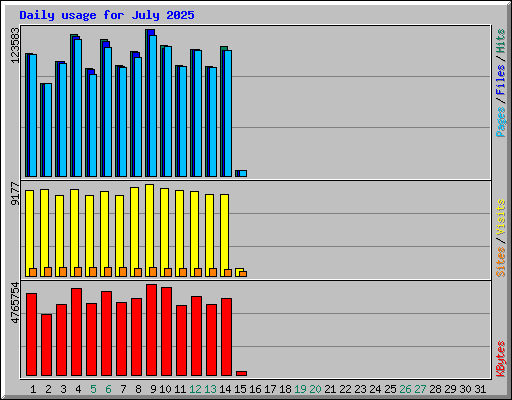Screen dimensions: 512x400
Task: Click day 22 on the x-axis
Action: 345,389
